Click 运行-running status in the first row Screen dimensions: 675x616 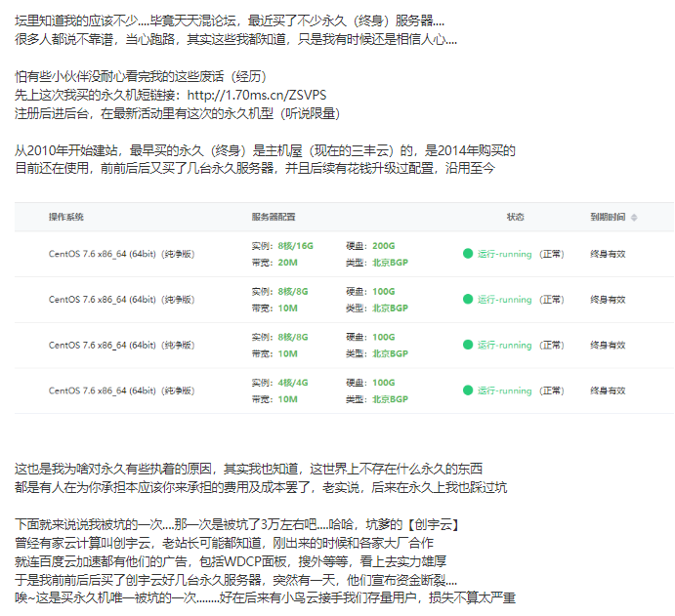(x=504, y=254)
